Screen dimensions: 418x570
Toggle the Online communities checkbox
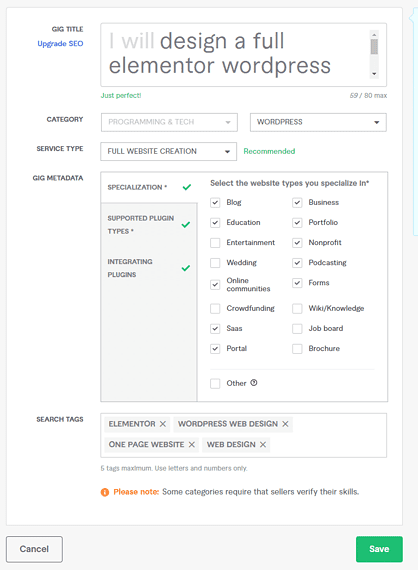pos(215,284)
